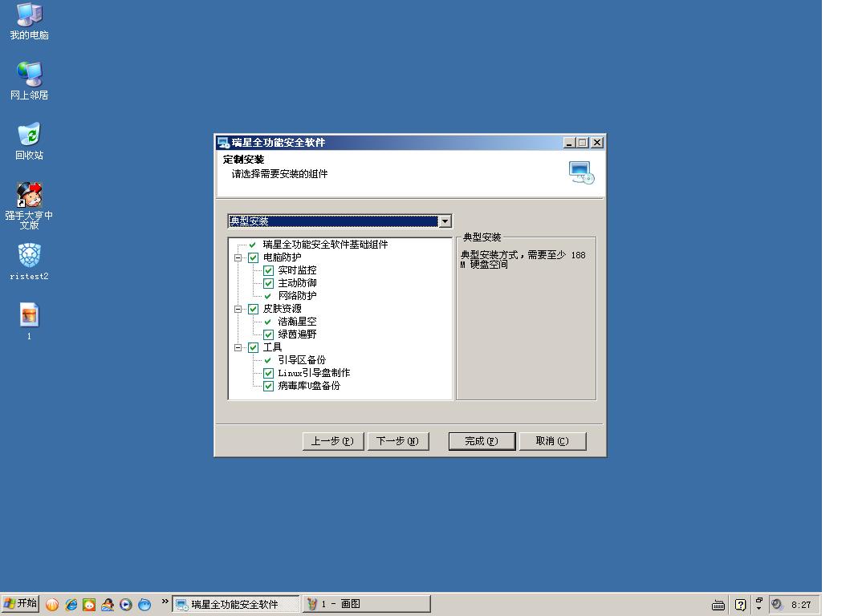Uncheck the 皮肤资源 checkbox
This screenshot has height=616, width=854.
tap(254, 309)
